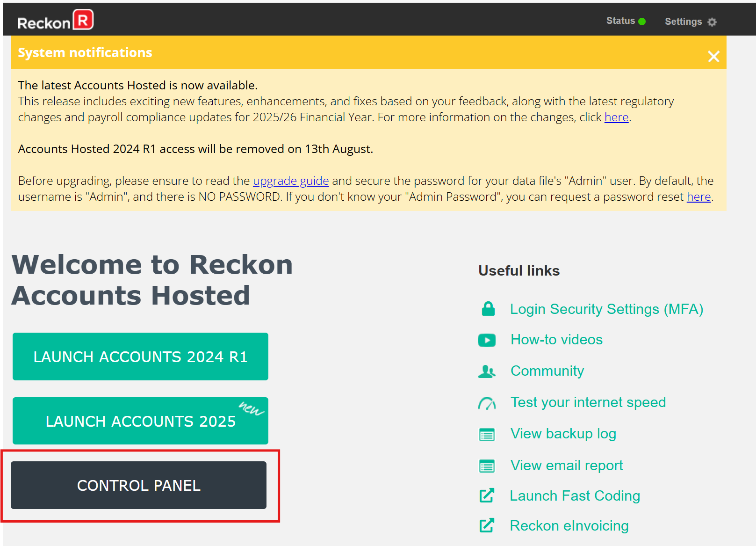756x546 pixels.
Task: Click the Reckon logo in header
Action: [x=56, y=20]
